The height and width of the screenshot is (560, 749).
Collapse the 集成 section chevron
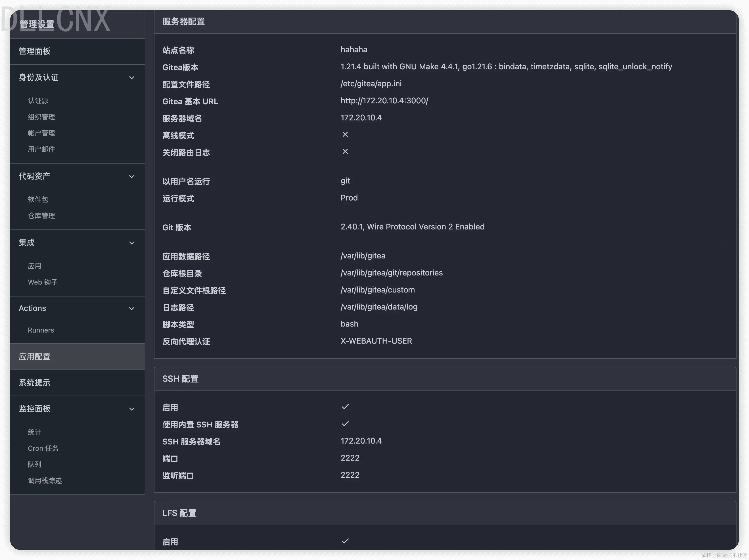[x=132, y=243]
